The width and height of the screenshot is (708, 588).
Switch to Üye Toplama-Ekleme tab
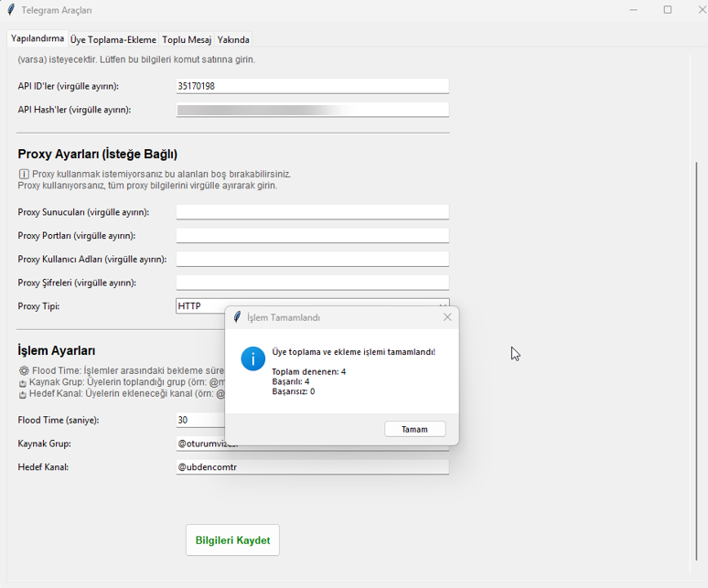[x=113, y=40]
